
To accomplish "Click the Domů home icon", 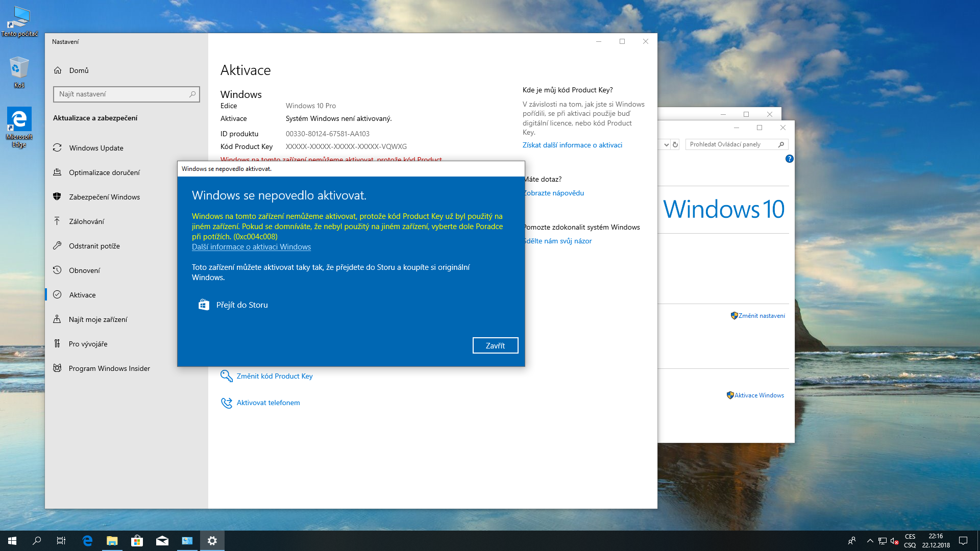I will [58, 70].
